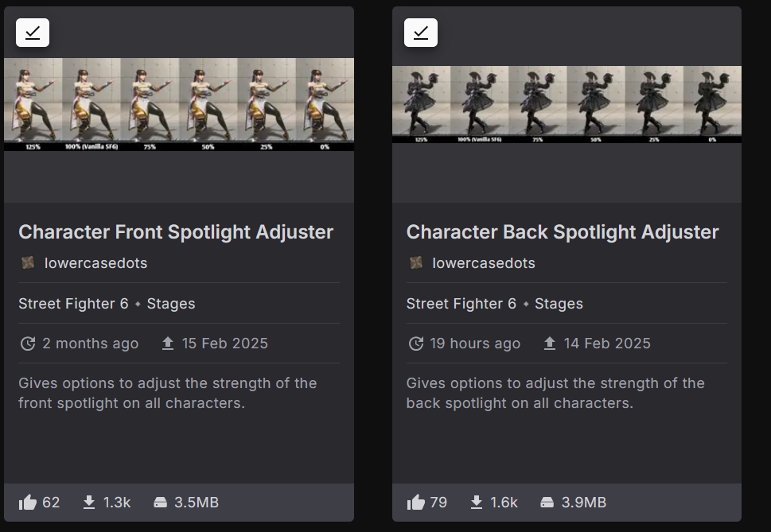The image size is (771, 532).
Task: Click the '2 months ago' update text
Action: [91, 344]
